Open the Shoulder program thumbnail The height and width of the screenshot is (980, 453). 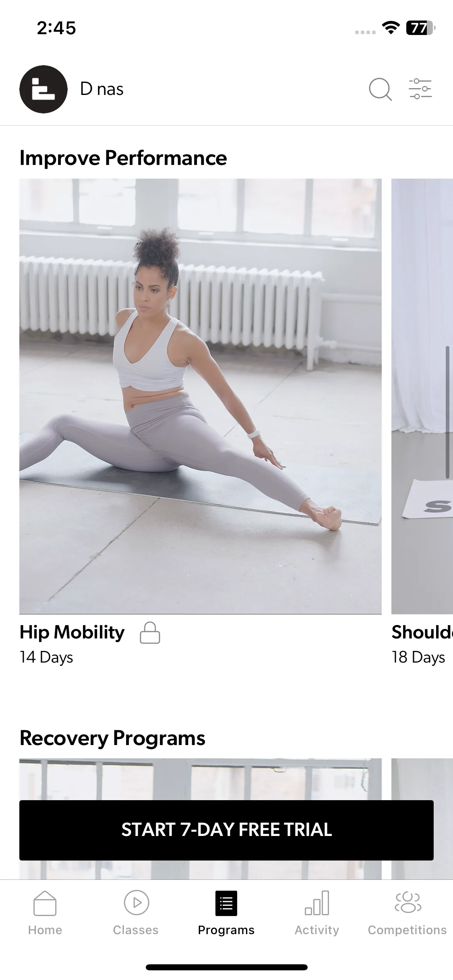(x=422, y=396)
